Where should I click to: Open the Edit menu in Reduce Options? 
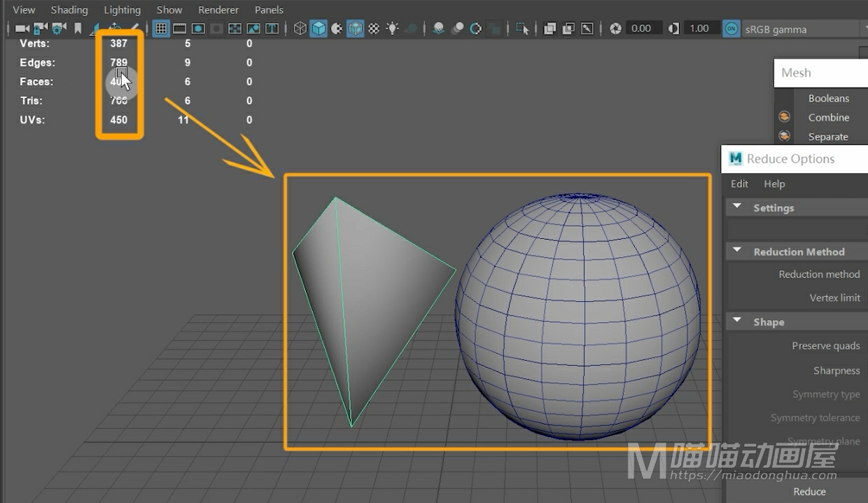click(739, 184)
